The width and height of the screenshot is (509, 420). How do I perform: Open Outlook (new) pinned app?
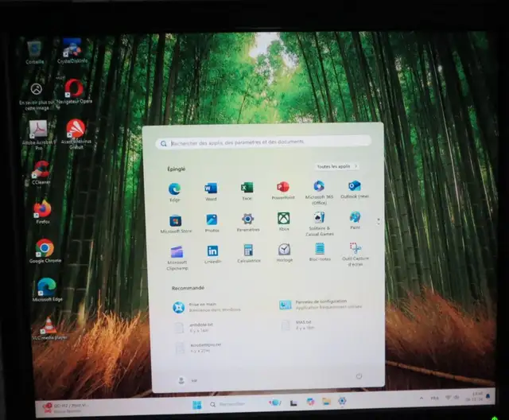click(355, 189)
